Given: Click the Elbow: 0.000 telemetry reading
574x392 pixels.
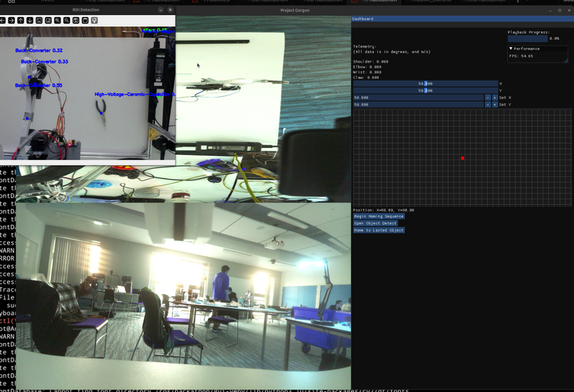Looking at the screenshot, I should 367,67.
